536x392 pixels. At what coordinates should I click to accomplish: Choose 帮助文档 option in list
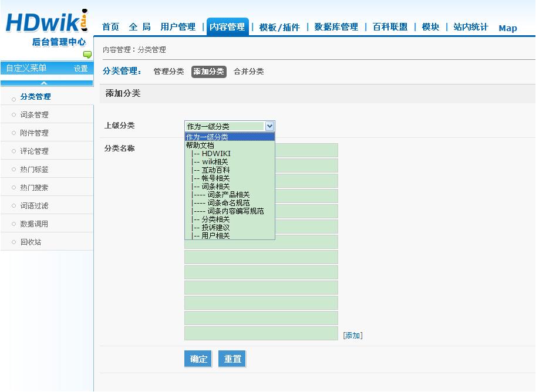pyautogui.click(x=230, y=146)
